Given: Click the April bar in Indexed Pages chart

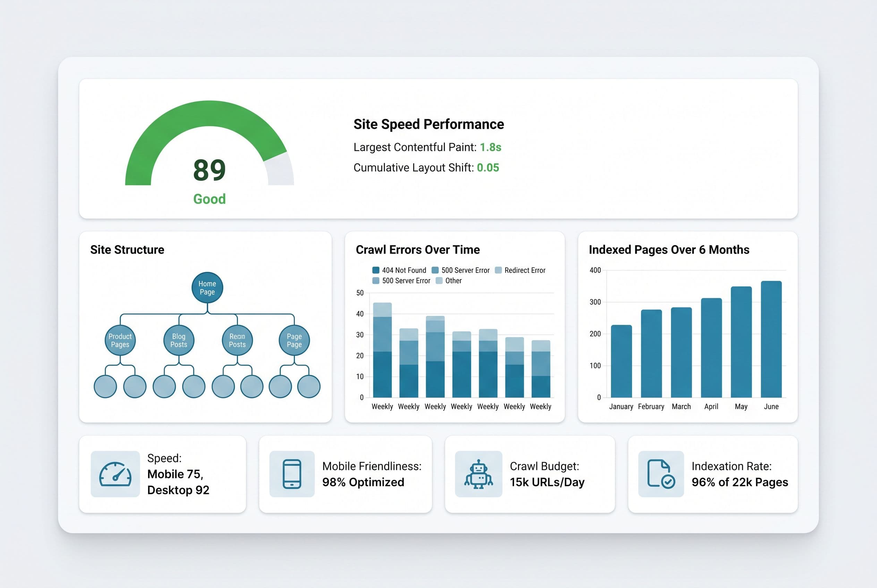Looking at the screenshot, I should click(711, 348).
